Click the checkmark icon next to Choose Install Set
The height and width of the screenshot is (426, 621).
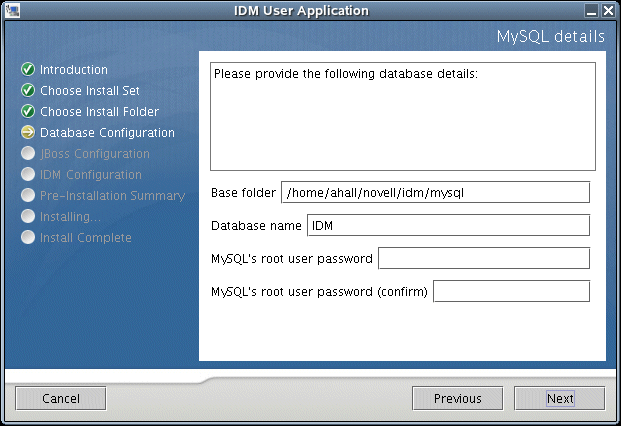[x=28, y=91]
